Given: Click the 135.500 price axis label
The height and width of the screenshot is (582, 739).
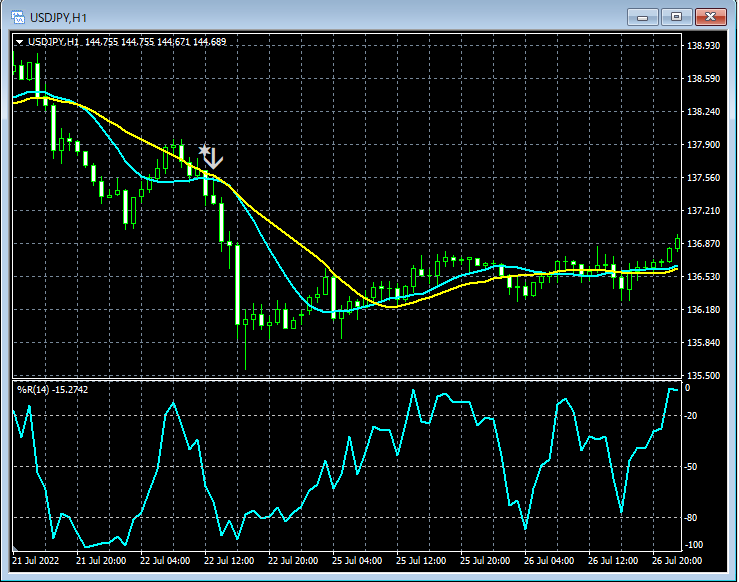Looking at the screenshot, I should click(x=703, y=376).
